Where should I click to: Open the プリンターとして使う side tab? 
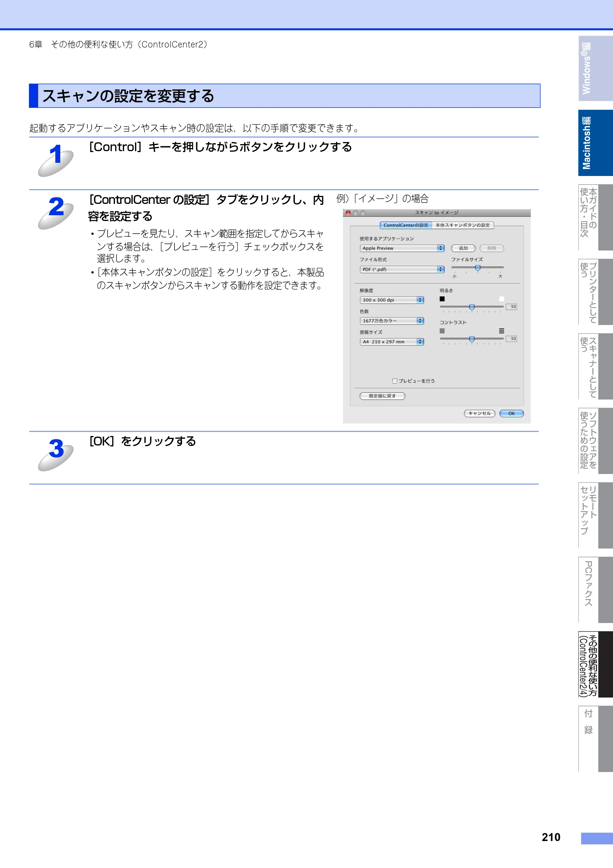(595, 292)
